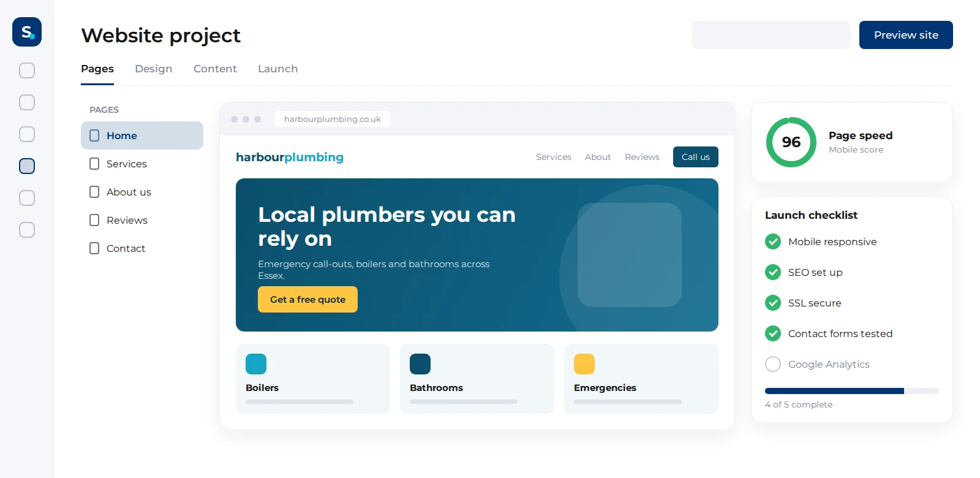Toggle the SEO set up check
The image size is (980, 478).
point(773,272)
